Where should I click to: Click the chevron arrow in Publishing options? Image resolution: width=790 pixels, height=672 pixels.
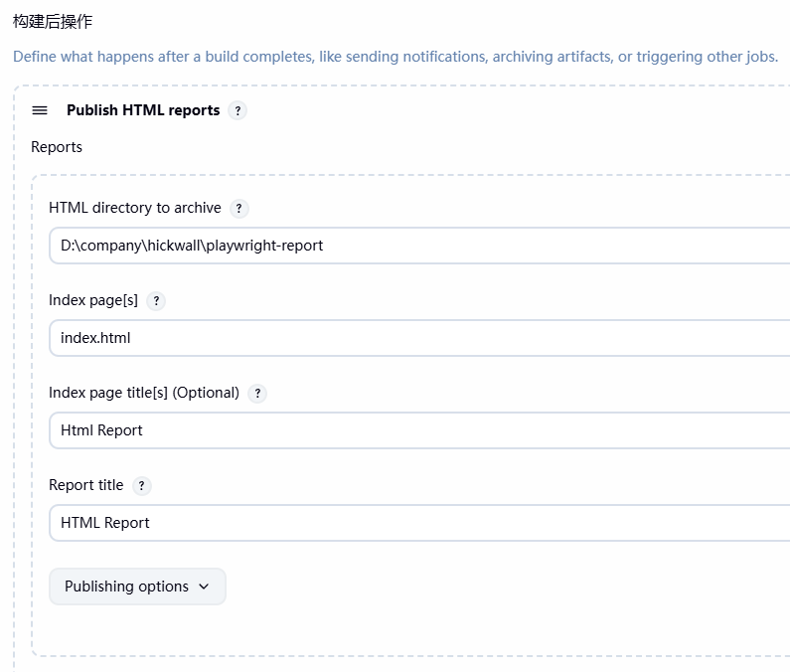pyautogui.click(x=205, y=587)
